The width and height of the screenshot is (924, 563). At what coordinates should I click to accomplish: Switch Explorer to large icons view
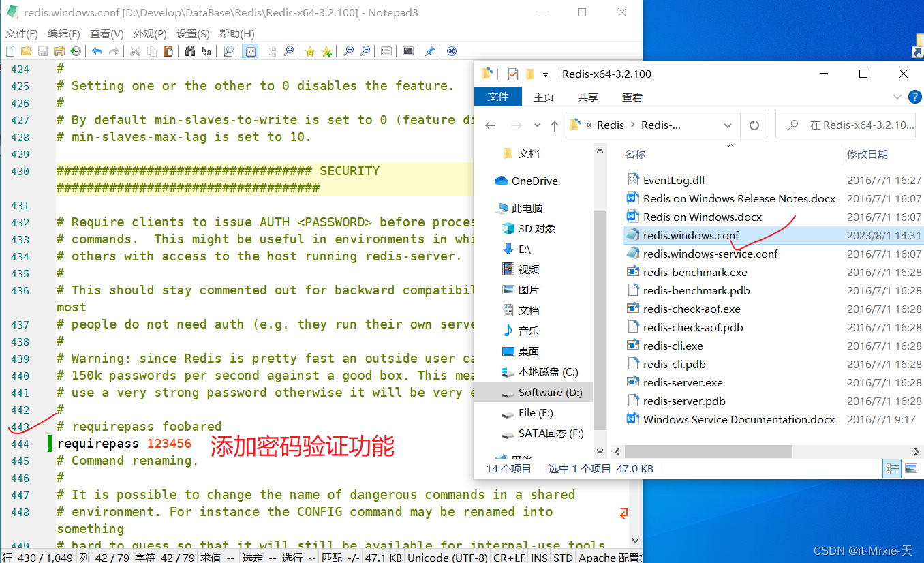tap(911, 468)
